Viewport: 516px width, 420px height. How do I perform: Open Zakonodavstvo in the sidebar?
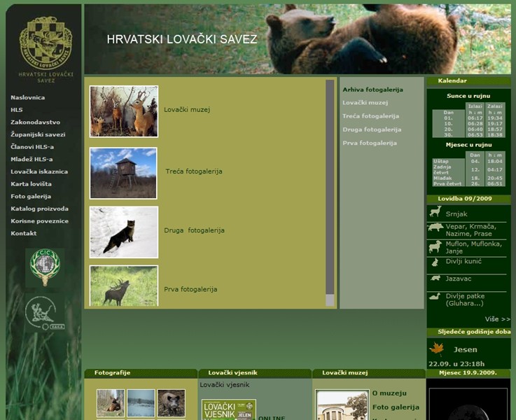(35, 122)
